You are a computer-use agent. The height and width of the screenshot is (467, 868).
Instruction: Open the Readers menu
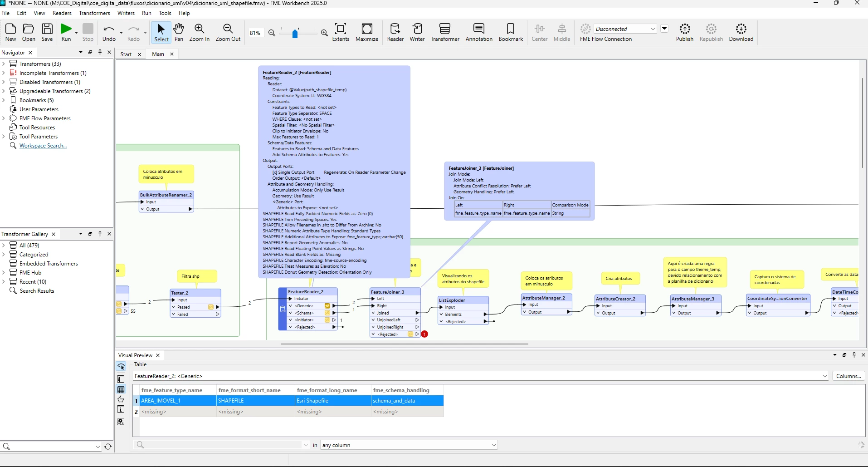[62, 13]
